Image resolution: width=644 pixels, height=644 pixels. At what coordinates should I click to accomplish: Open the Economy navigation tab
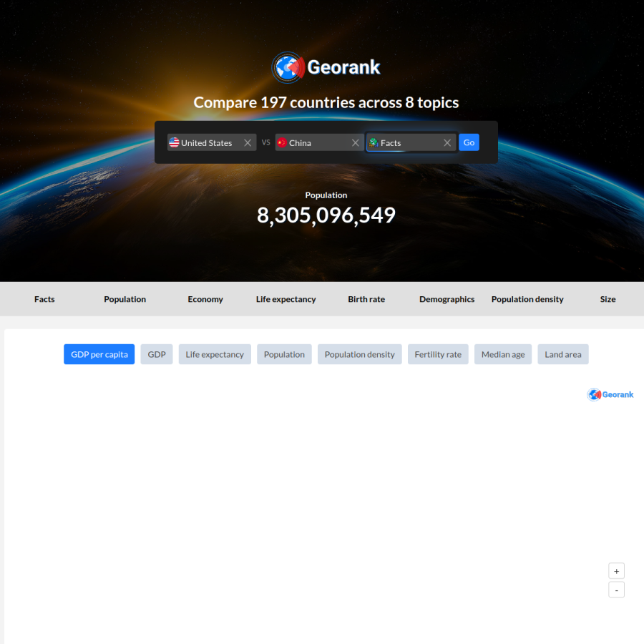tap(205, 299)
